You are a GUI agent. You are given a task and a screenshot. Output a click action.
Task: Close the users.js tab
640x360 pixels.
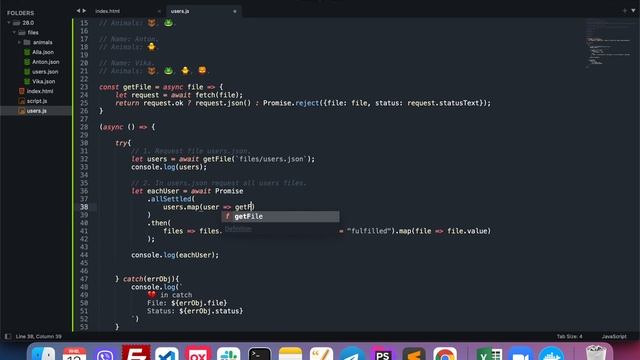tap(235, 11)
